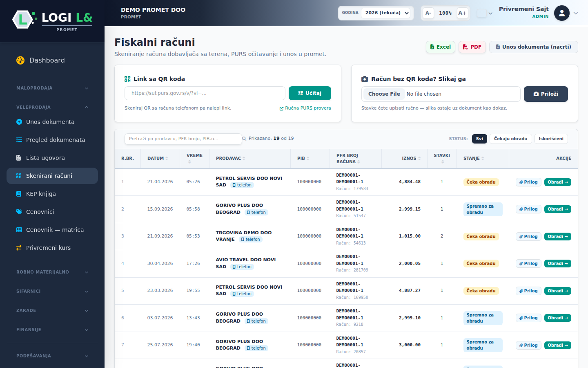
Task: Click the camera icon beside Račun bez QR koda
Action: click(x=365, y=79)
